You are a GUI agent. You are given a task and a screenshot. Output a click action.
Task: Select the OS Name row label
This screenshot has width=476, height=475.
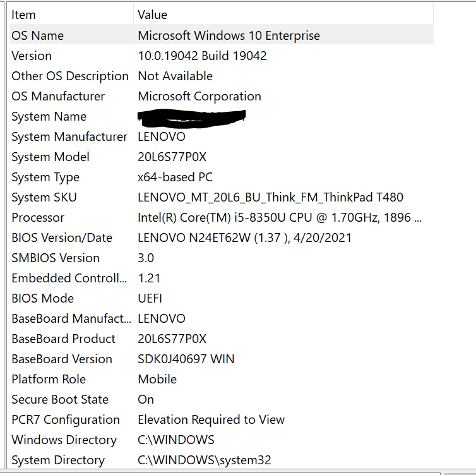(37, 35)
